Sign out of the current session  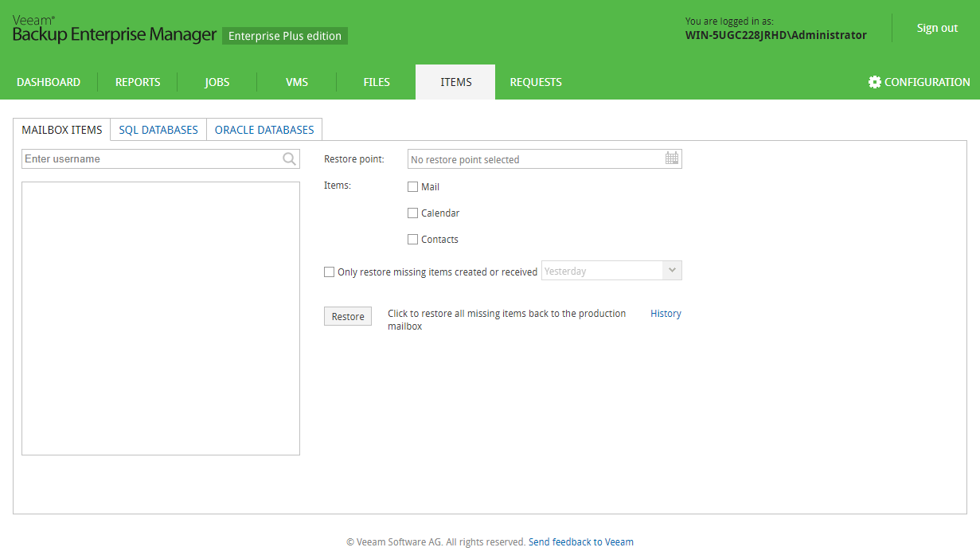[937, 28]
